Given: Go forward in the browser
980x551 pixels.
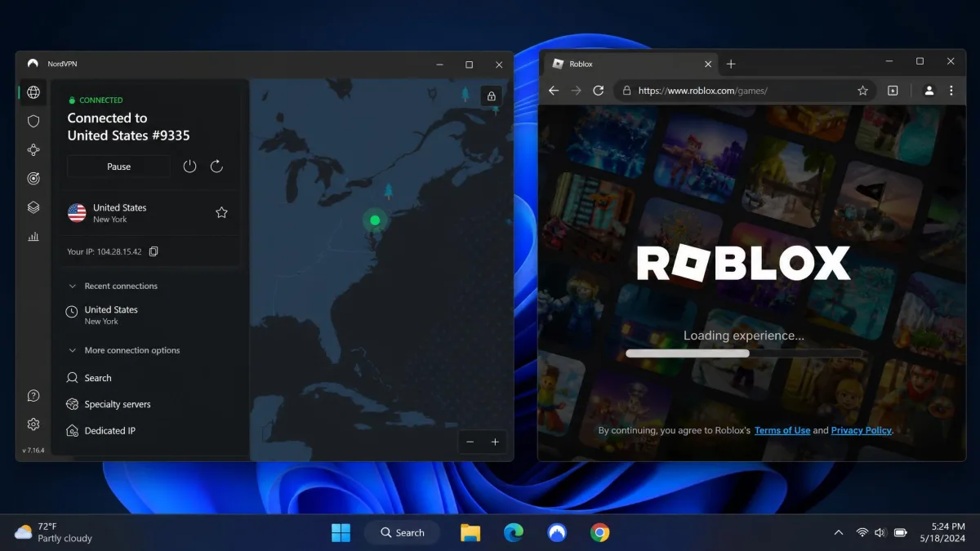Looking at the screenshot, I should 576,91.
